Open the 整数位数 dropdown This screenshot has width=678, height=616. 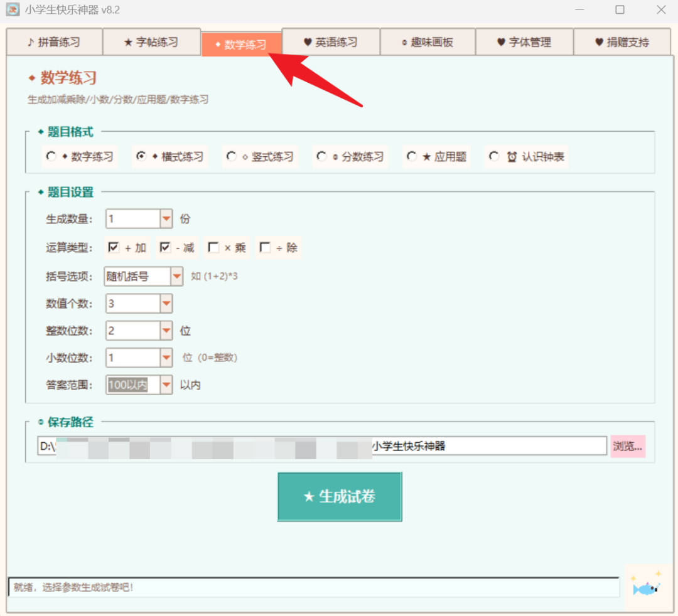[x=166, y=331]
